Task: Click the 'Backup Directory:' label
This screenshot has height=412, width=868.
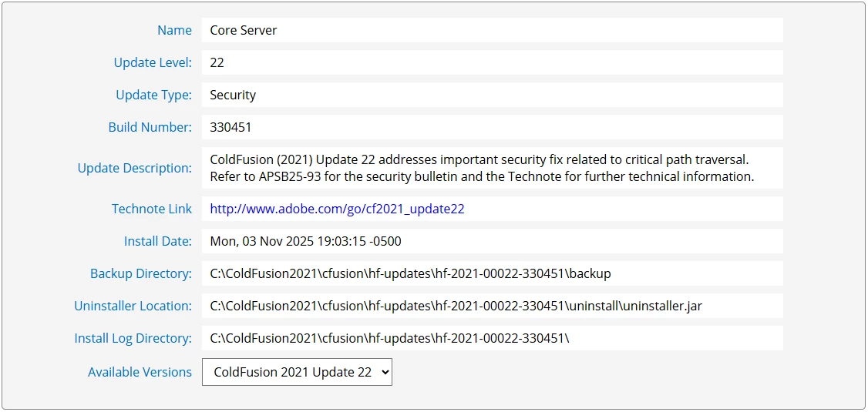Action: coord(141,273)
